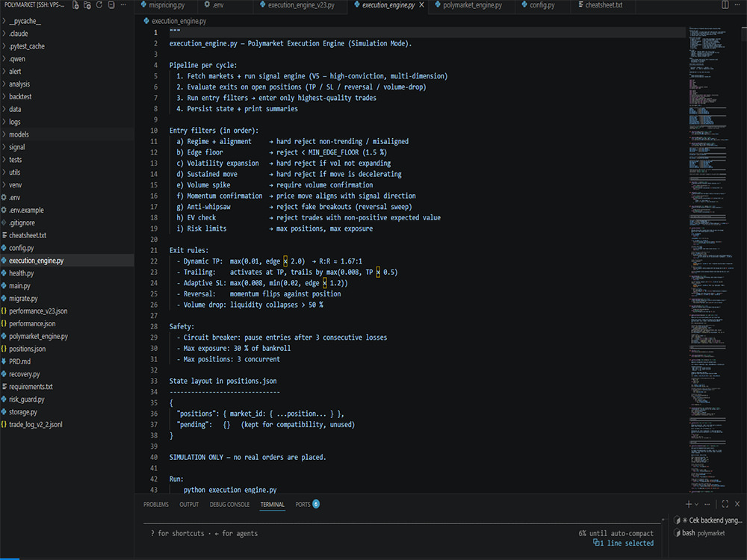Expand the backtest folder
The image size is (747, 560).
tap(67, 96)
